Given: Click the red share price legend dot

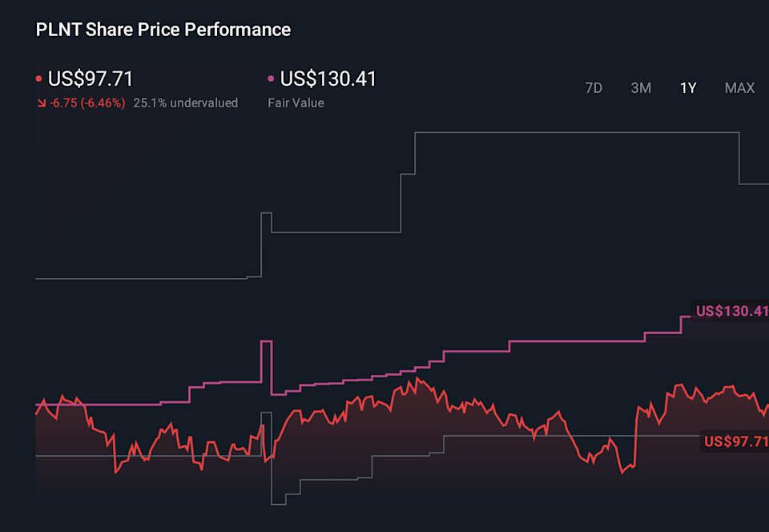Looking at the screenshot, I should coord(38,78).
